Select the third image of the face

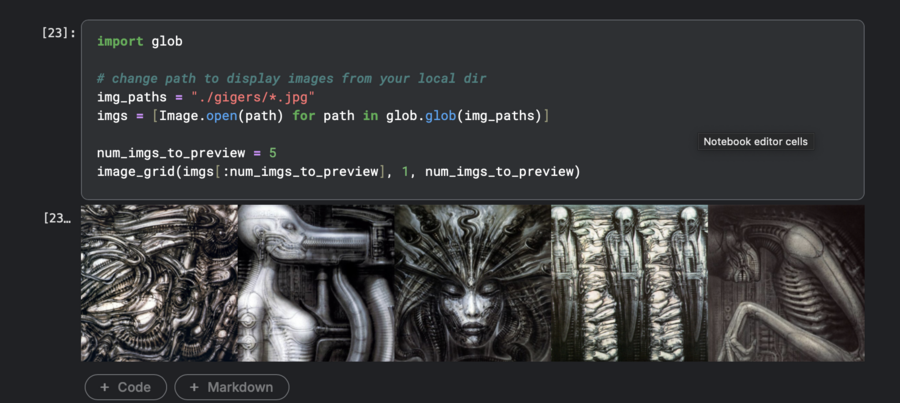472,283
